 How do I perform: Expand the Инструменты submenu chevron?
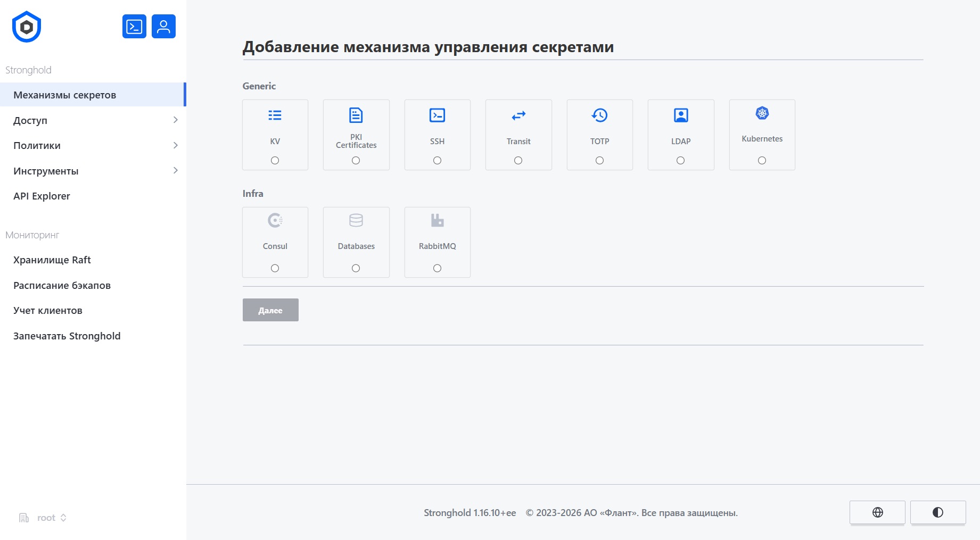176,171
